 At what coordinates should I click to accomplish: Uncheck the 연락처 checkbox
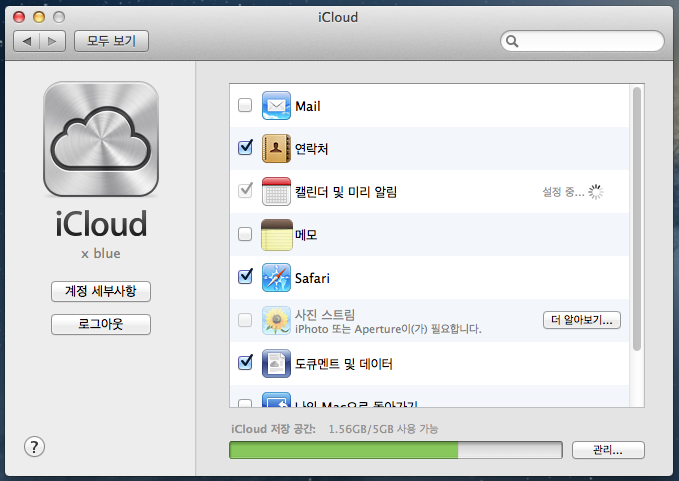click(245, 148)
